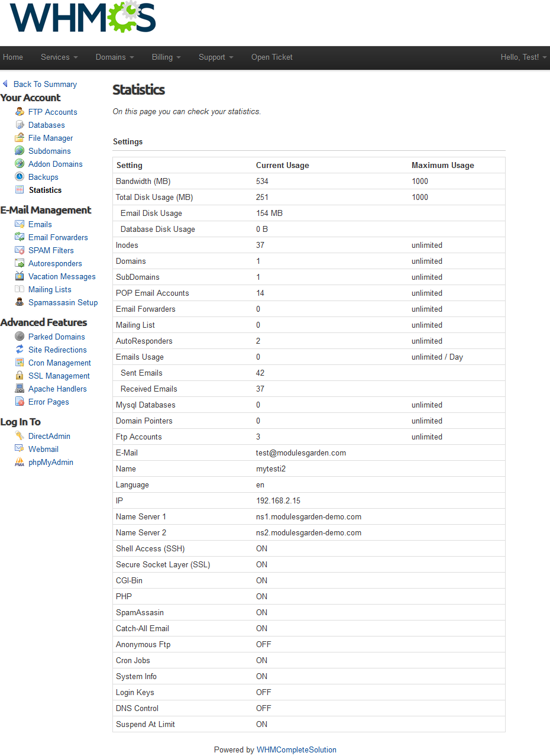Open the Cron Management link
Screen dimensions: 550x756
[60, 363]
